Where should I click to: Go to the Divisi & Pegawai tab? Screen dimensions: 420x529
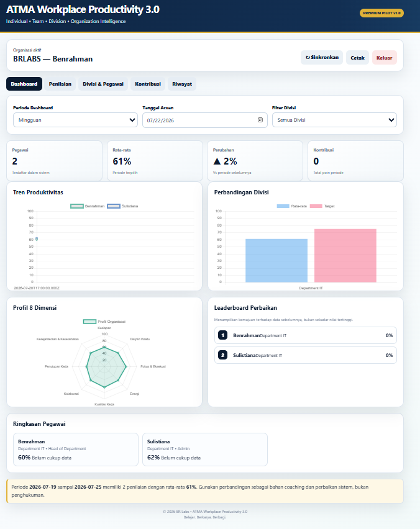(103, 84)
